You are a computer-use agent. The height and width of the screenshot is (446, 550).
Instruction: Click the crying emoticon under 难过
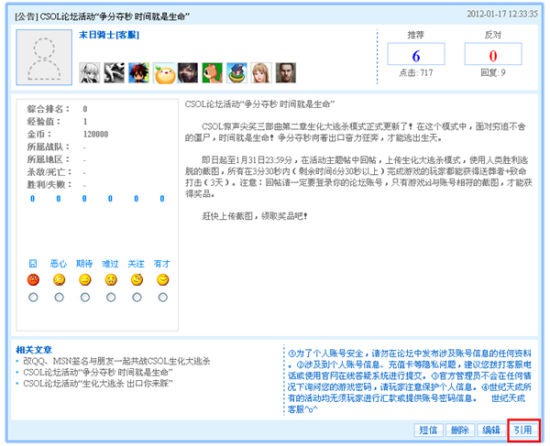click(x=111, y=280)
